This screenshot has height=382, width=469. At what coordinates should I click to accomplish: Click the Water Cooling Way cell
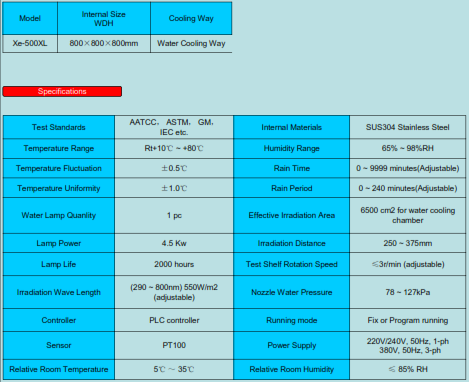(x=191, y=43)
